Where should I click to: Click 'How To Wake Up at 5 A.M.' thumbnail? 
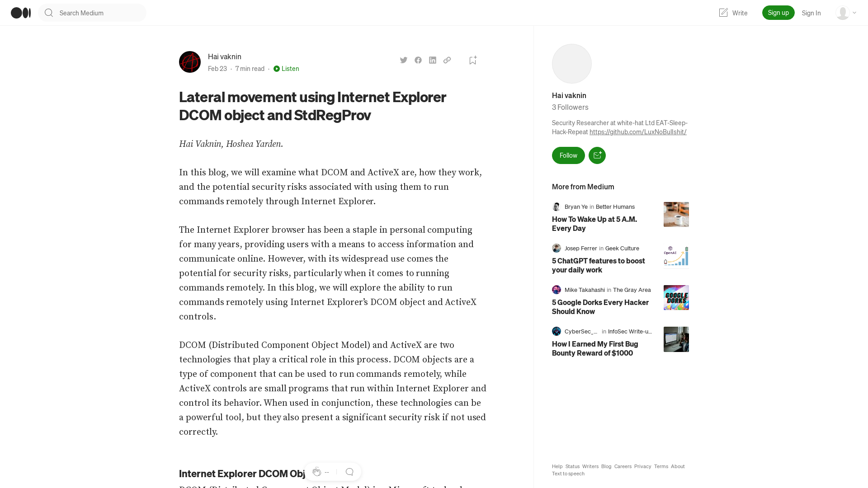click(676, 215)
